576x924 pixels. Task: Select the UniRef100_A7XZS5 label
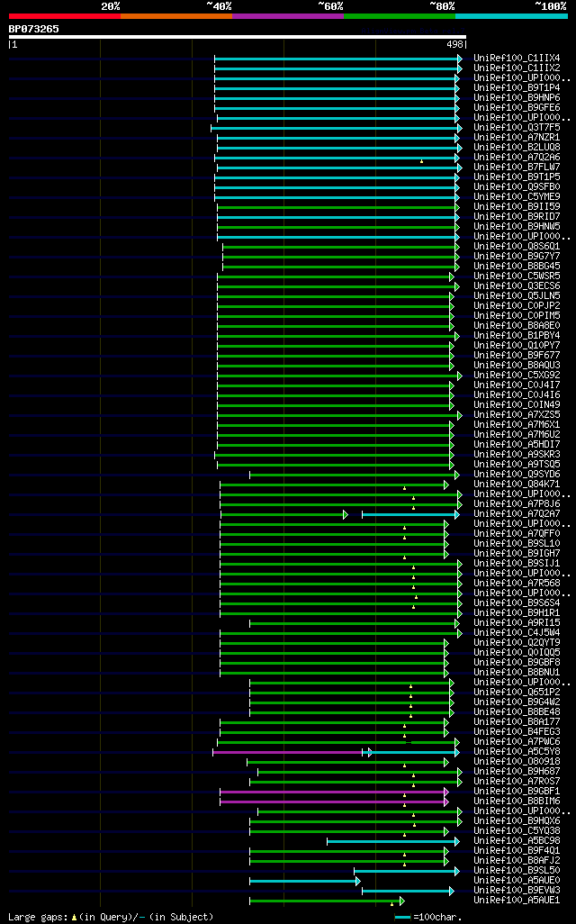point(517,415)
